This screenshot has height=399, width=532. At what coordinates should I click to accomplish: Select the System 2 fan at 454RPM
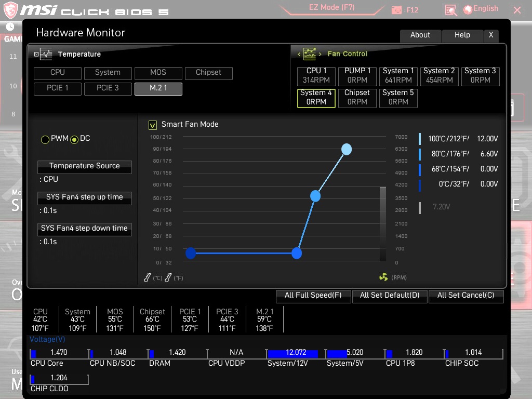tap(440, 76)
